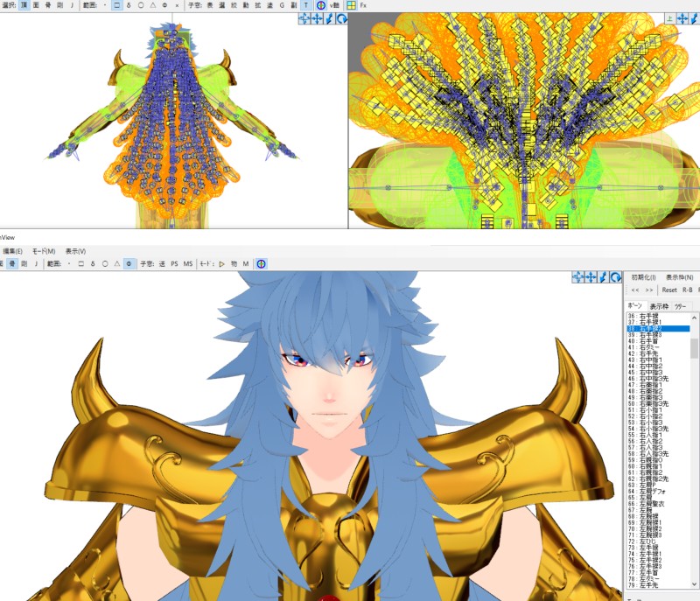
Task: Click rotate camera icon in top-left viewport
Action: (342, 18)
